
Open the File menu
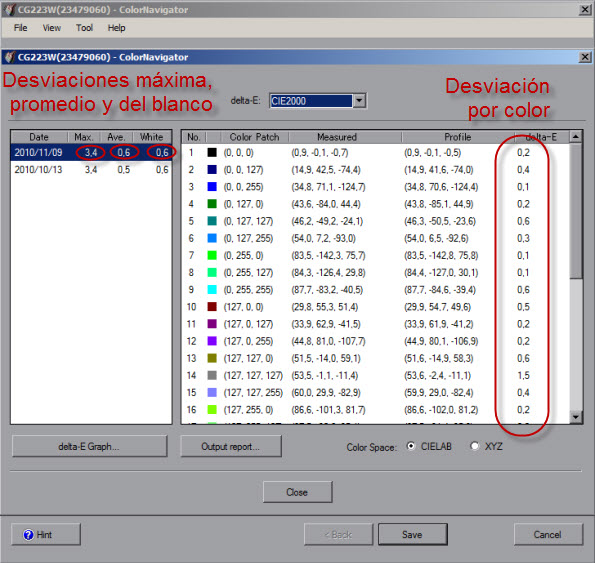click(x=20, y=28)
